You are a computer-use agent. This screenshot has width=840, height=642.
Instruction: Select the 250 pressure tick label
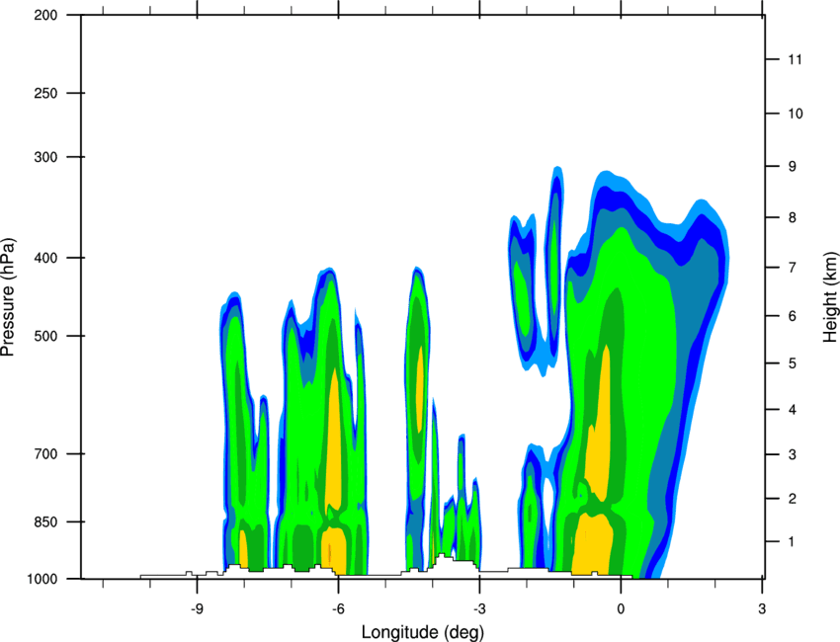45,93
